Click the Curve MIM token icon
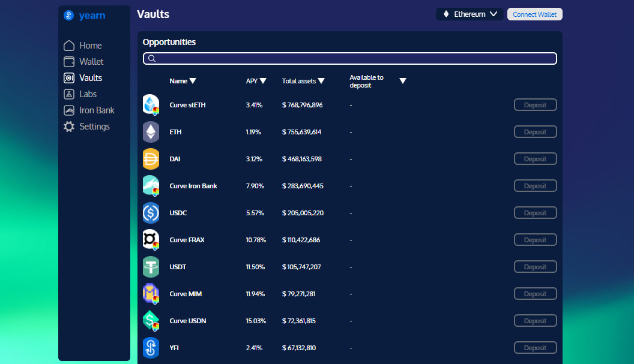 151,294
